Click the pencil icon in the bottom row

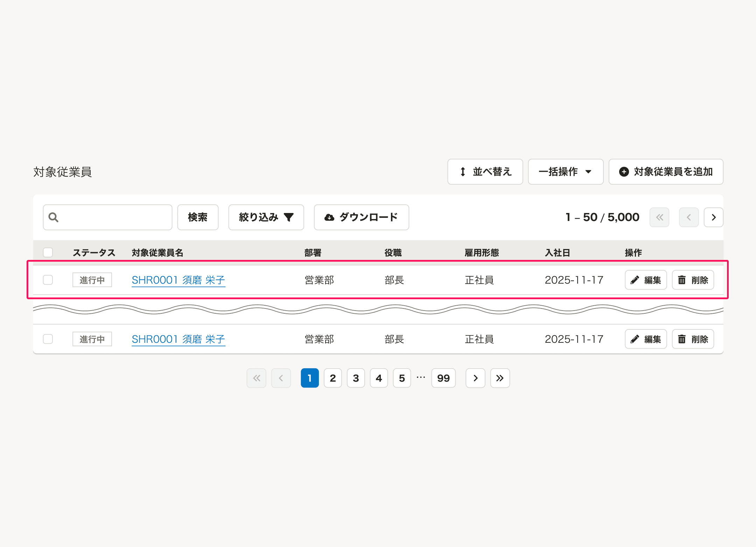pyautogui.click(x=635, y=339)
